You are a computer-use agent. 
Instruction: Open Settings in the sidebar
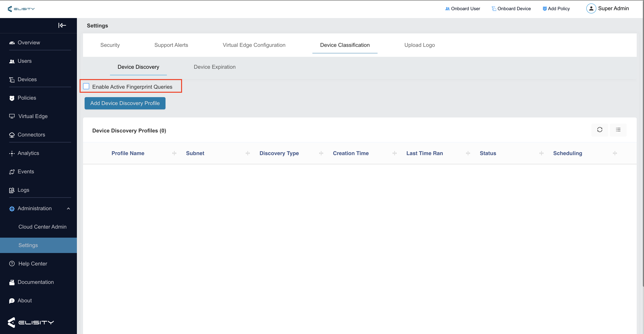click(x=38, y=245)
